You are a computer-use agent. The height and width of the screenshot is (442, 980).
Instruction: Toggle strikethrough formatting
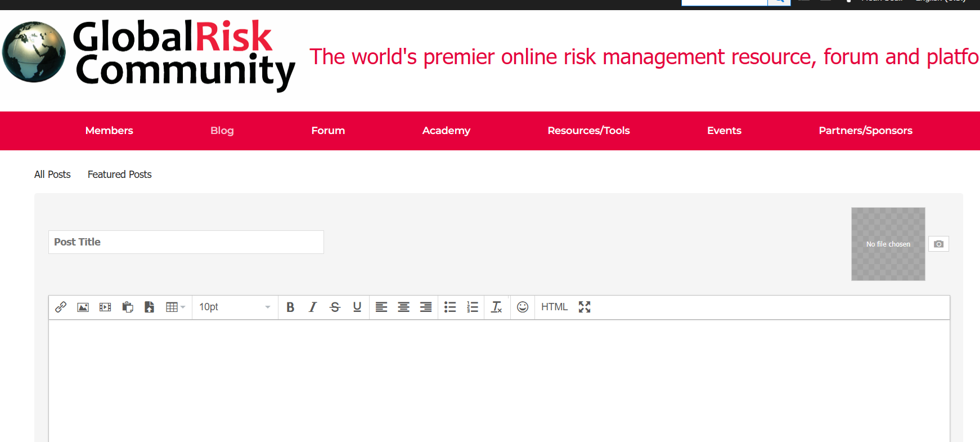[x=335, y=307]
